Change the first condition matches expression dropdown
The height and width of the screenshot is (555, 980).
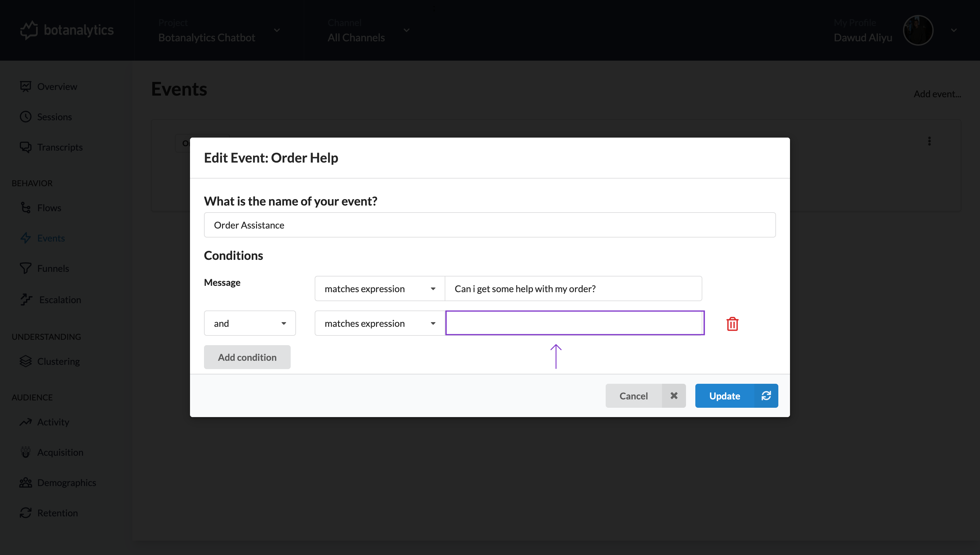click(379, 288)
